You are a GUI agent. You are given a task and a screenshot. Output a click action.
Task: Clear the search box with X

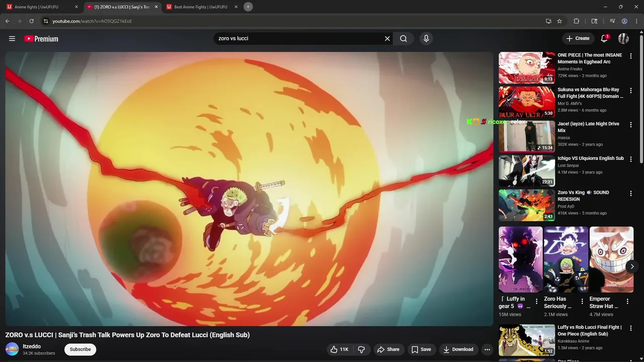pos(387,38)
